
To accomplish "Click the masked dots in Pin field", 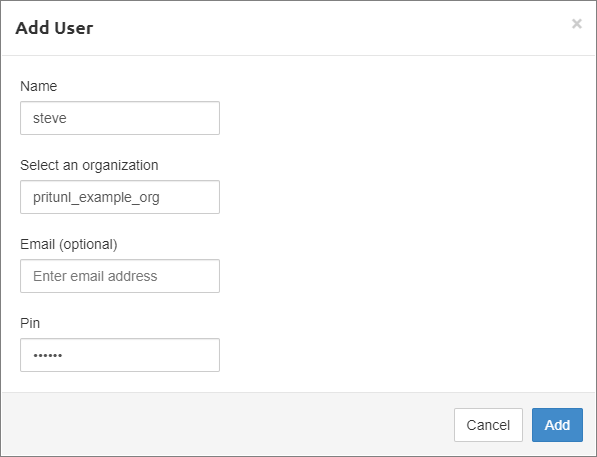I will 48,356.
